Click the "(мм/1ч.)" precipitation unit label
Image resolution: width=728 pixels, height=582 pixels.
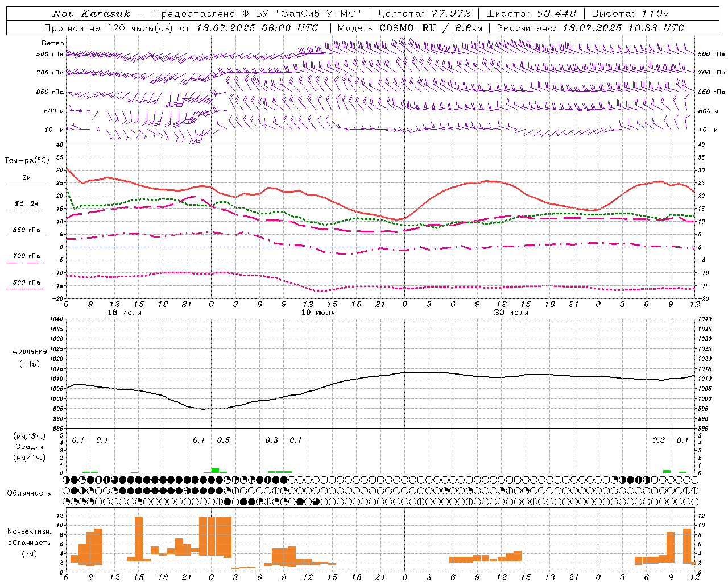(30, 458)
